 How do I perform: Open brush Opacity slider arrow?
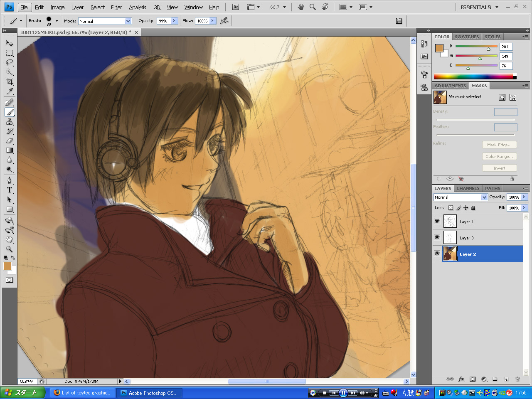pos(174,20)
